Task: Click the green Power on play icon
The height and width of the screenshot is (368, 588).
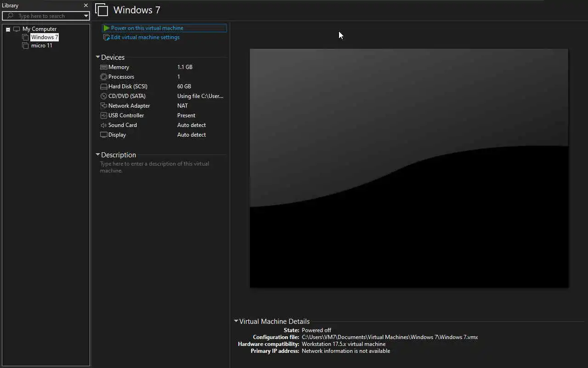Action: (107, 28)
